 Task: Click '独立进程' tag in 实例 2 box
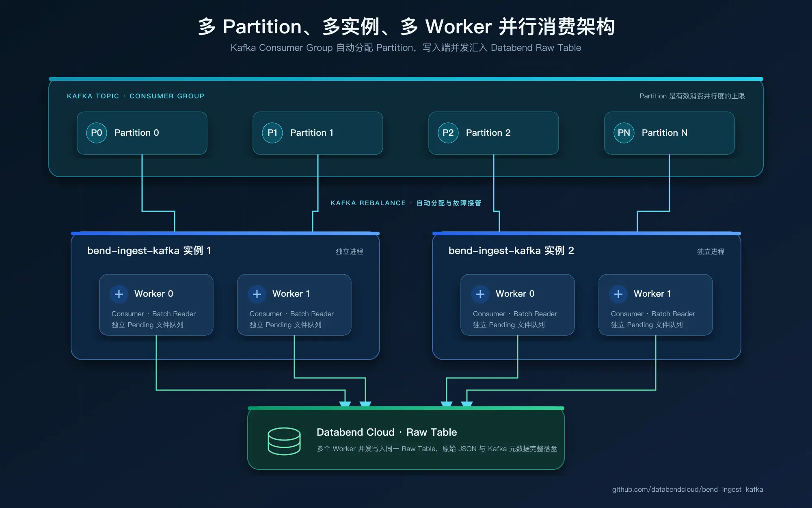pos(711,252)
